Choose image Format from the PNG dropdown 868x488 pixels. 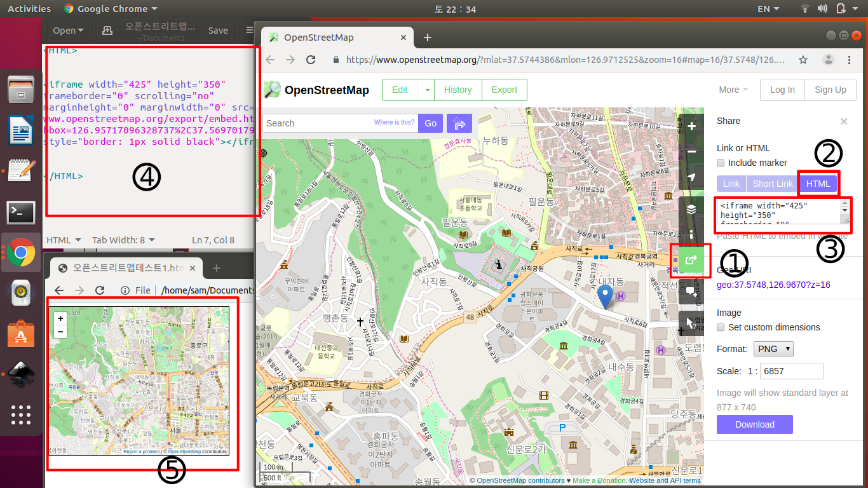click(x=773, y=349)
